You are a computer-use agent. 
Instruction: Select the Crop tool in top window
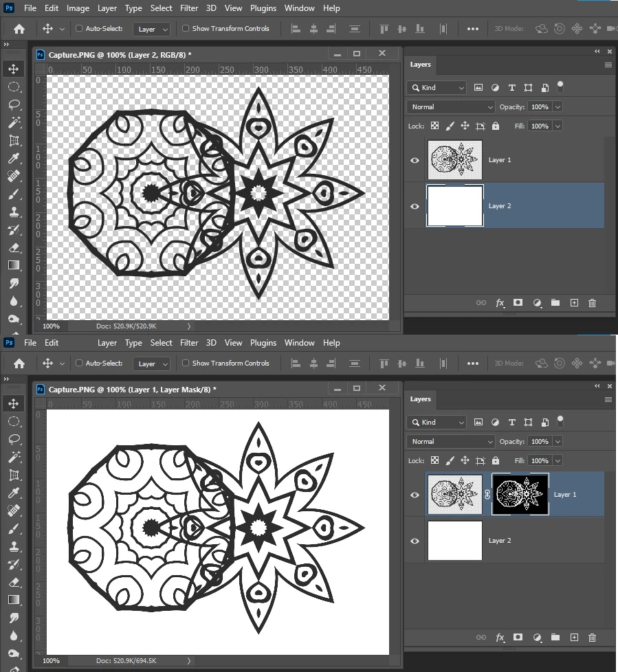14,141
